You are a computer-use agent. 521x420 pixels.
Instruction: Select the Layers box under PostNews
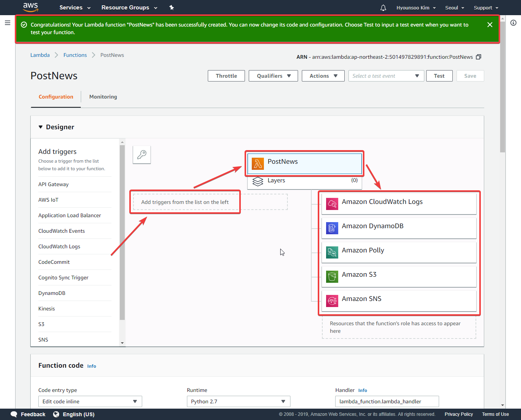click(x=304, y=182)
